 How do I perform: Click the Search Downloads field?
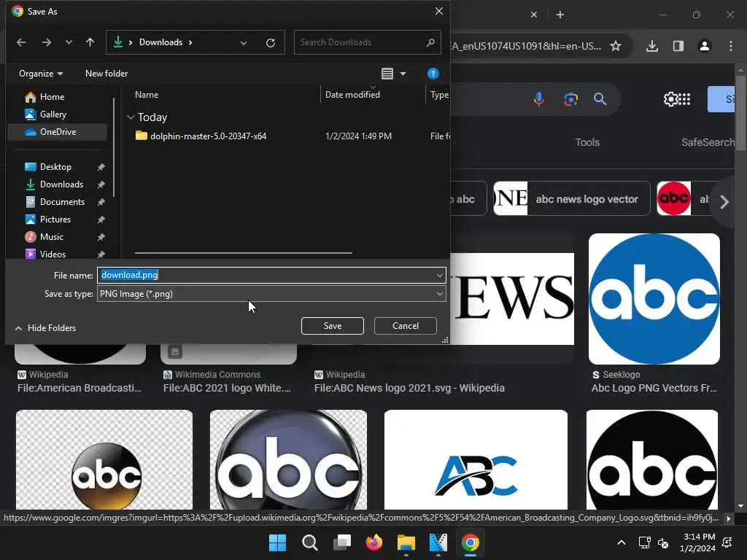pyautogui.click(x=368, y=42)
